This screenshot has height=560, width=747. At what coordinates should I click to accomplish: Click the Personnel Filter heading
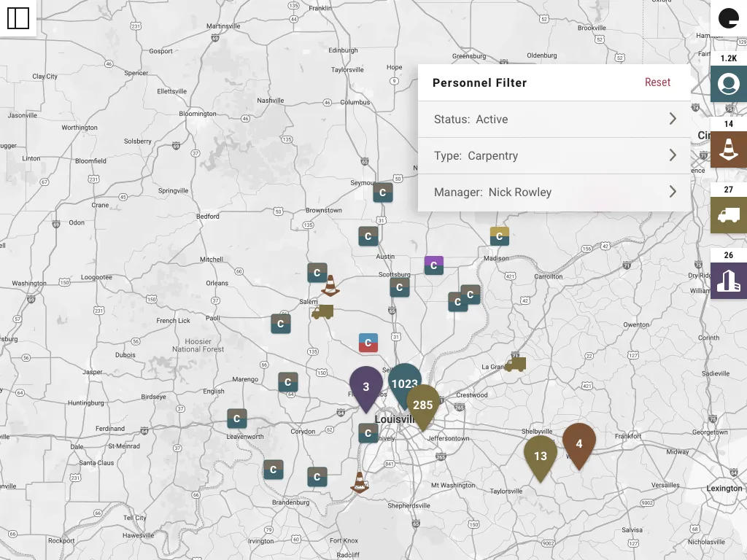point(479,83)
